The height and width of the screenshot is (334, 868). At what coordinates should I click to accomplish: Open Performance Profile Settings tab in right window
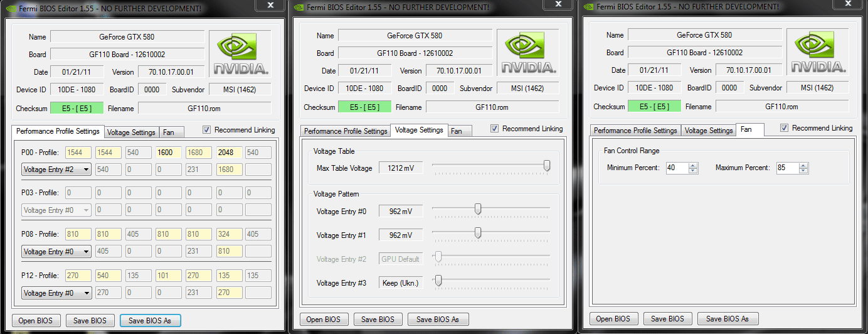(635, 131)
